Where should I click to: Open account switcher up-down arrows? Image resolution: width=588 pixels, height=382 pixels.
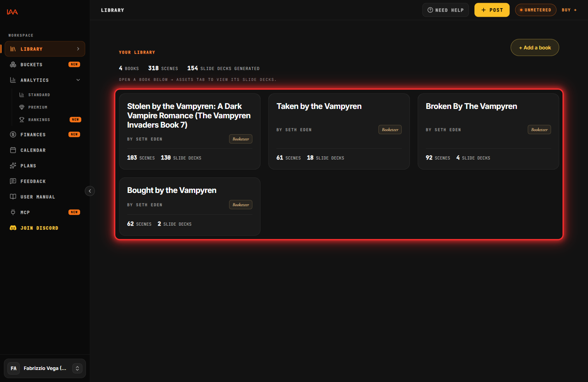(x=77, y=368)
